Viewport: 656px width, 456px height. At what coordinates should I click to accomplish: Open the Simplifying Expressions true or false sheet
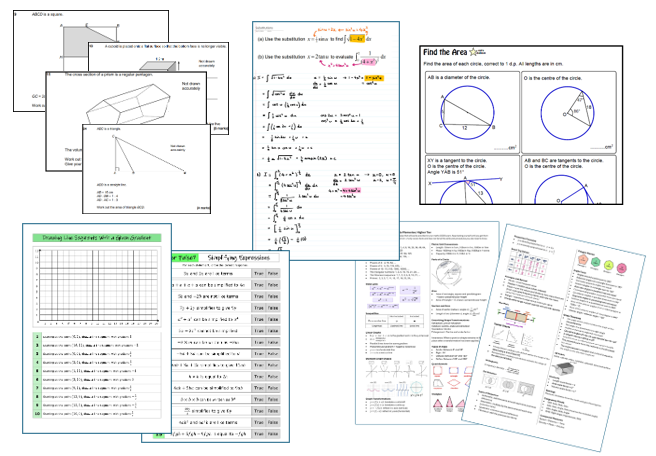pos(230,347)
